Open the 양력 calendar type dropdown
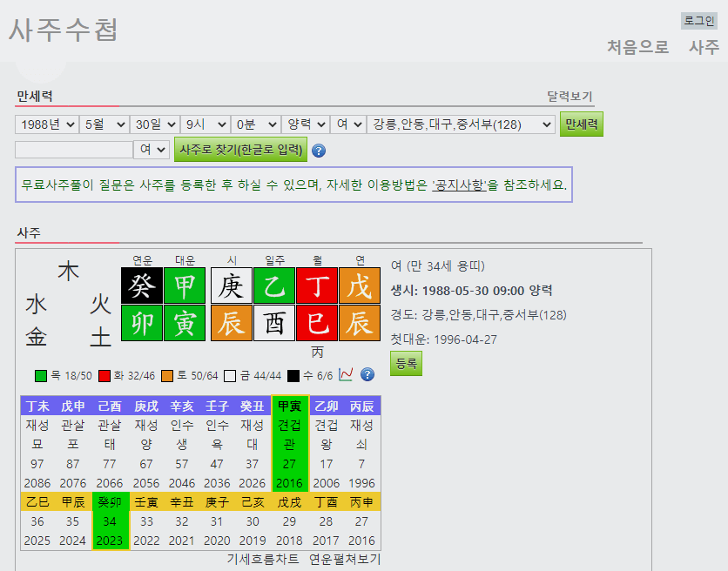Image resolution: width=728 pixels, height=571 pixels. (307, 124)
